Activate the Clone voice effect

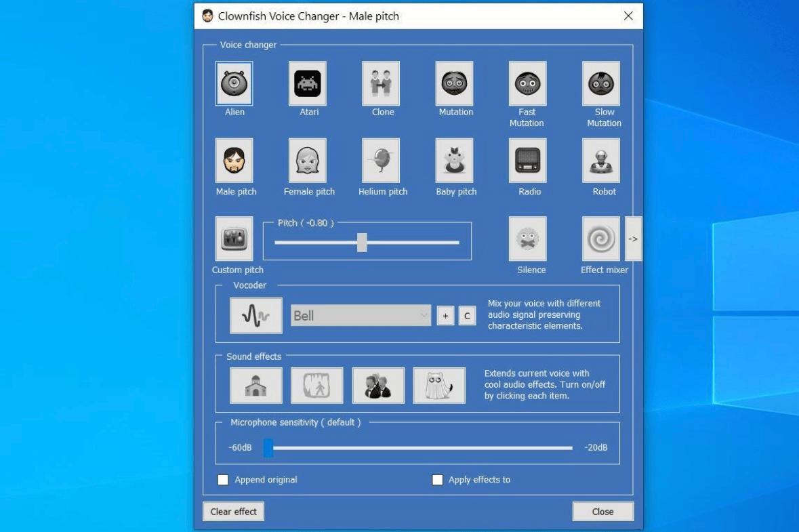pos(381,83)
